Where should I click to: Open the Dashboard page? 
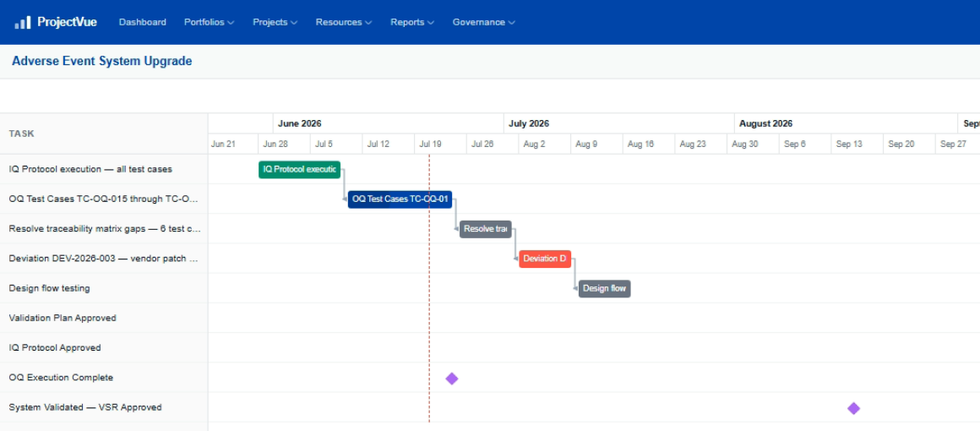coord(143,22)
